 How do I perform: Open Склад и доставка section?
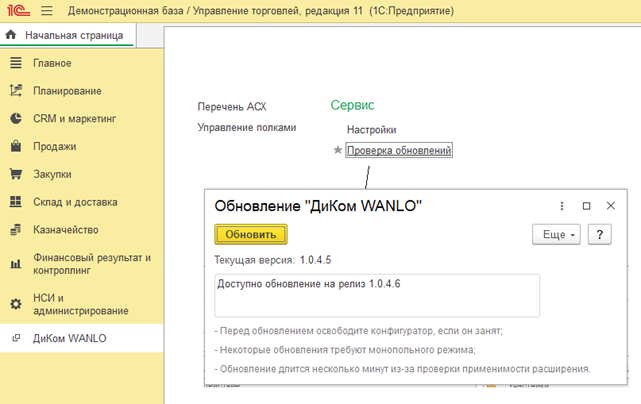tap(75, 202)
